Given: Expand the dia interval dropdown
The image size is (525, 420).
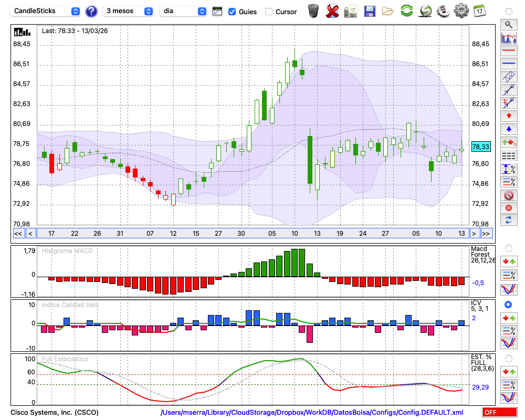Looking at the screenshot, I should click(x=183, y=11).
